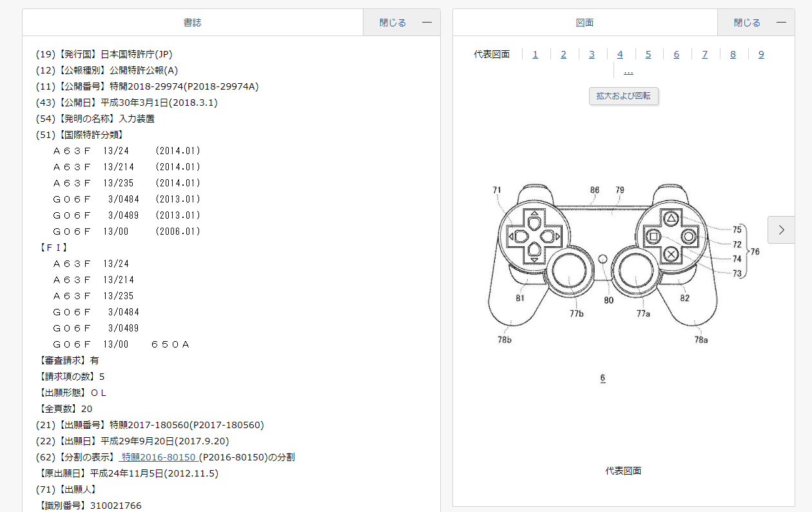Click IPC entry G06F 13/00 (2006.01)
Screen dimensions: 812x512
[x=127, y=231]
